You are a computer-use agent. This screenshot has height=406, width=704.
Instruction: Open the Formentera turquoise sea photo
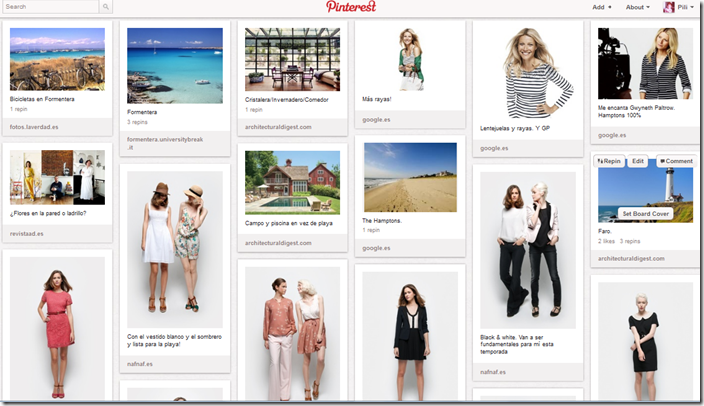coord(175,66)
